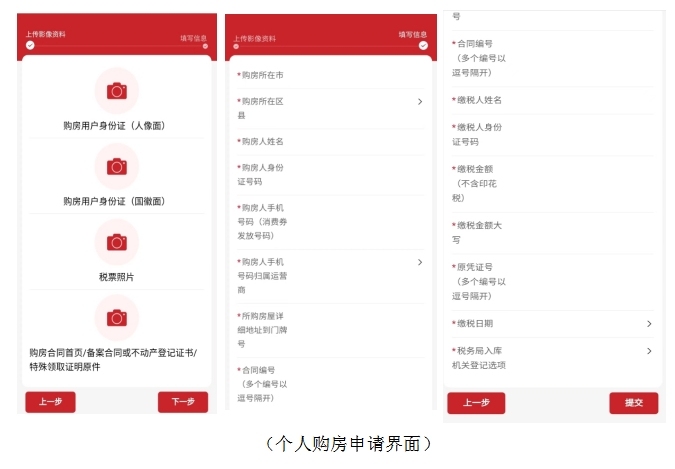Select the 缴税人姓名 field
This screenshot has width=675, height=469.
pyautogui.click(x=552, y=100)
